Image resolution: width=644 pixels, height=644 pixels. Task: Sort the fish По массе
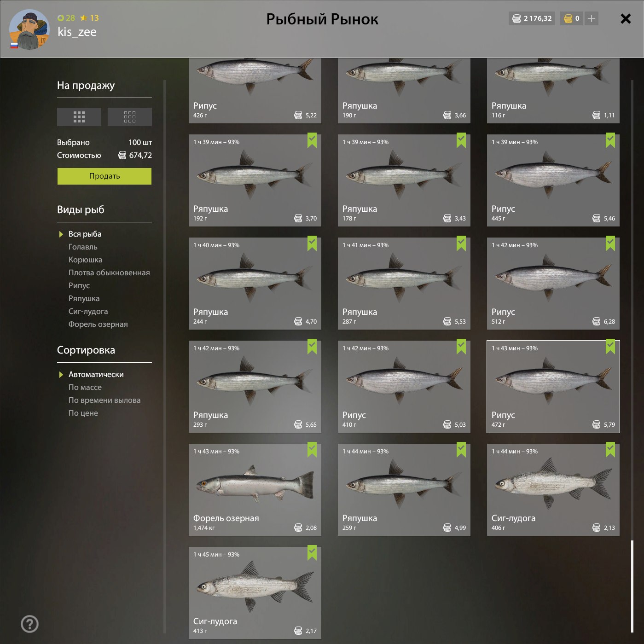85,387
